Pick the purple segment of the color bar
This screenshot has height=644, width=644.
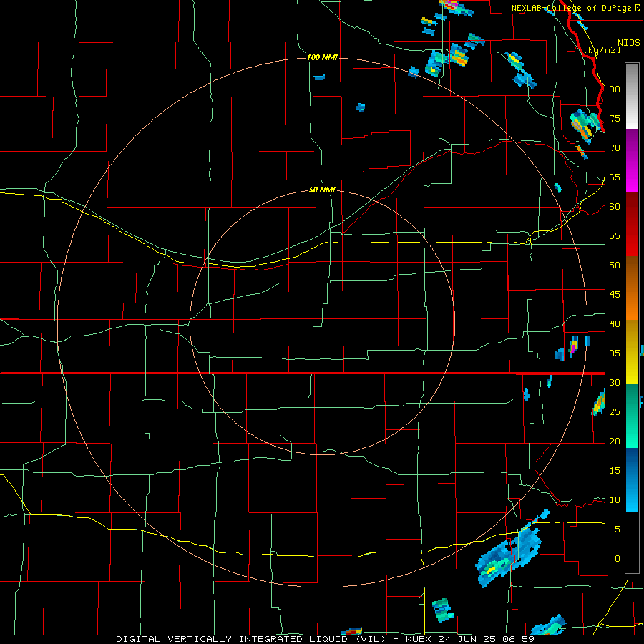tap(632, 146)
